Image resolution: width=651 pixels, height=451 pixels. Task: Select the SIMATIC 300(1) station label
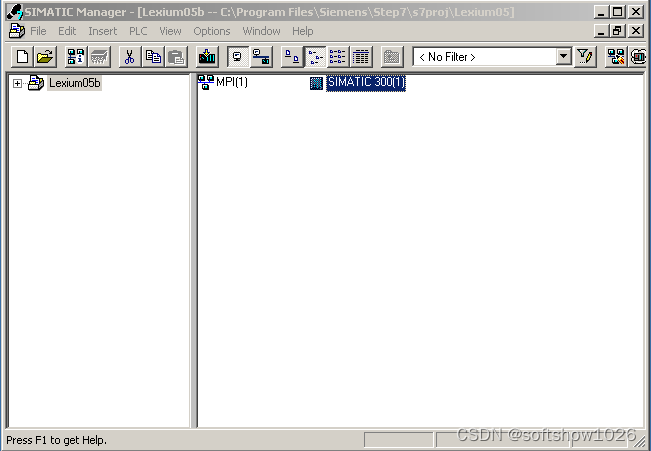[366, 82]
